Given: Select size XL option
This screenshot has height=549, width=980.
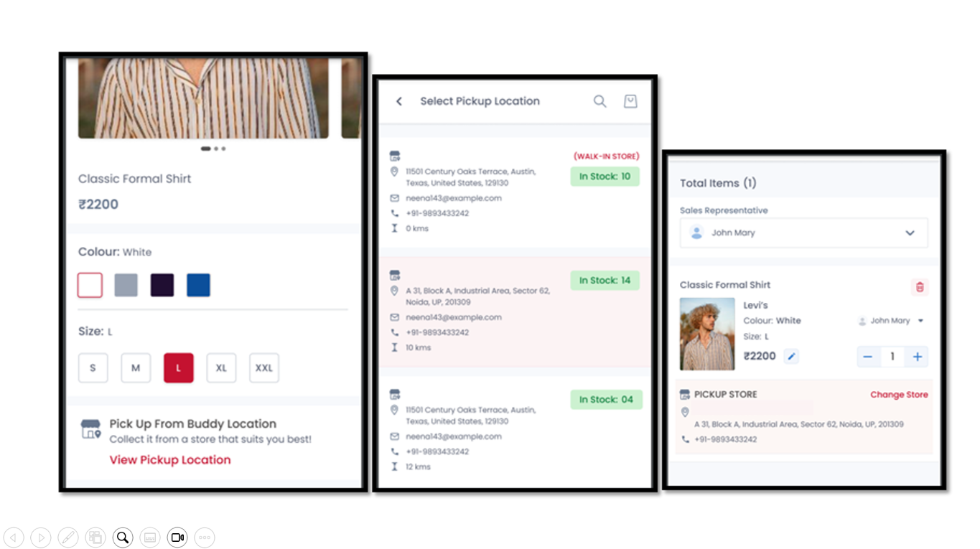Looking at the screenshot, I should [x=221, y=367].
